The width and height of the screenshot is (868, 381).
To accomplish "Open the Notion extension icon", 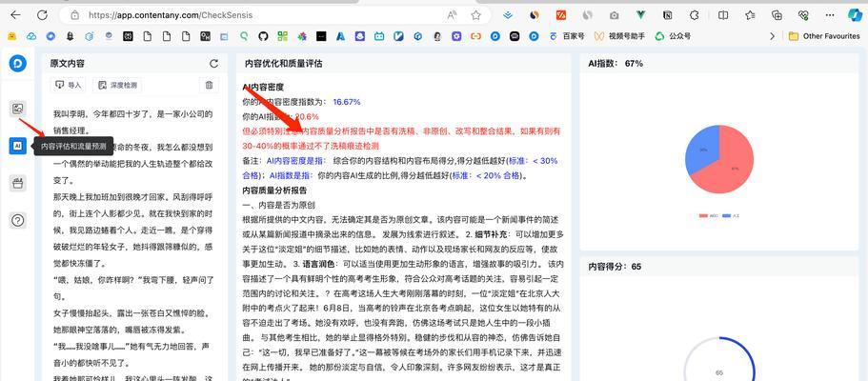I will [x=667, y=15].
